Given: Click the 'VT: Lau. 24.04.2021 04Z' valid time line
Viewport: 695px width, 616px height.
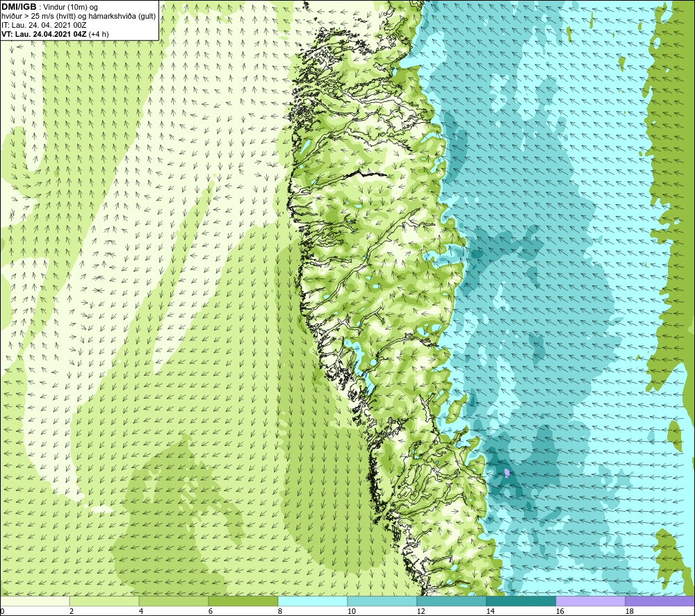Looking at the screenshot, I should (x=44, y=34).
